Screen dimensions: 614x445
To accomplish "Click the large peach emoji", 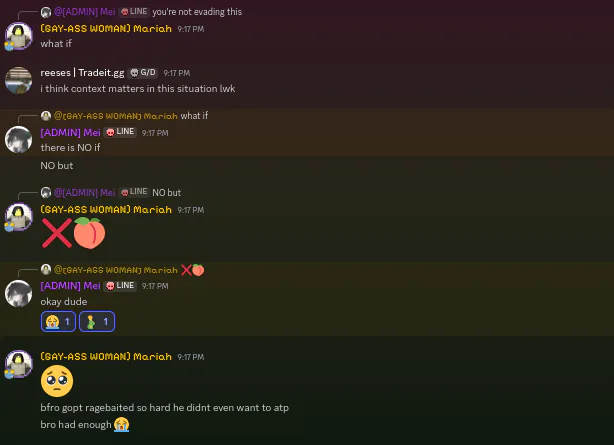I will (x=90, y=233).
